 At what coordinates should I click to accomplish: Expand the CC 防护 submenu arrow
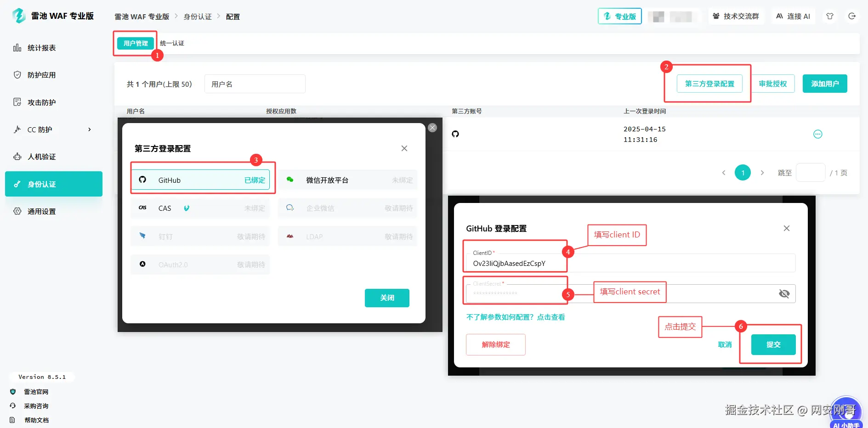pos(90,130)
